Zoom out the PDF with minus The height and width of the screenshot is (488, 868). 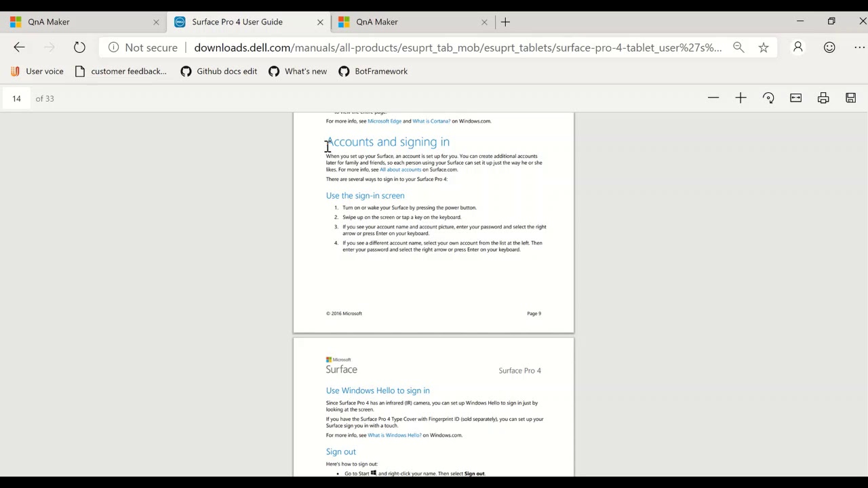pos(713,98)
